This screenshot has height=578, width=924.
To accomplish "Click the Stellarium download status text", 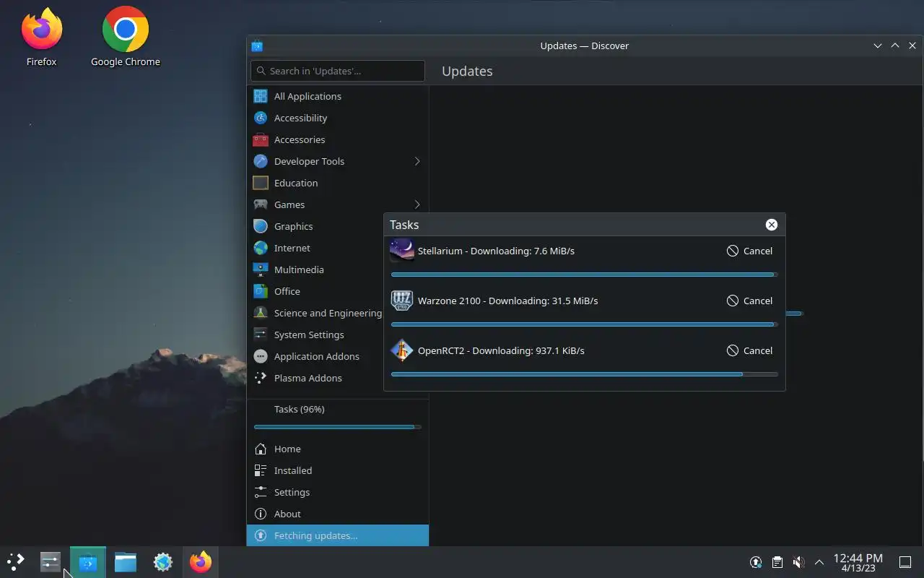I will pyautogui.click(x=496, y=251).
